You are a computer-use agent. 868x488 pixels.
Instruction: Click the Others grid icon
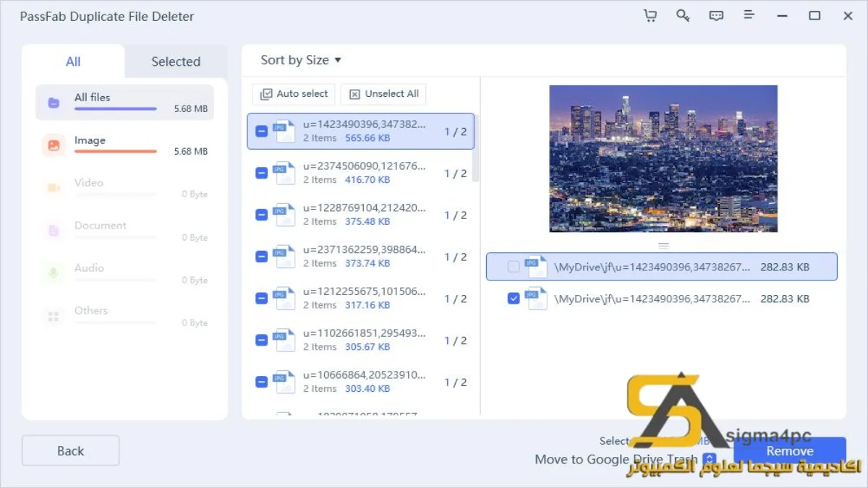(54, 316)
